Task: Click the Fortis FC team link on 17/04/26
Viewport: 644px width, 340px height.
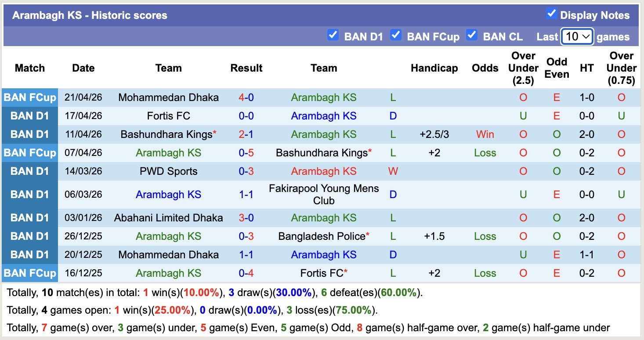Action: pyautogui.click(x=168, y=116)
